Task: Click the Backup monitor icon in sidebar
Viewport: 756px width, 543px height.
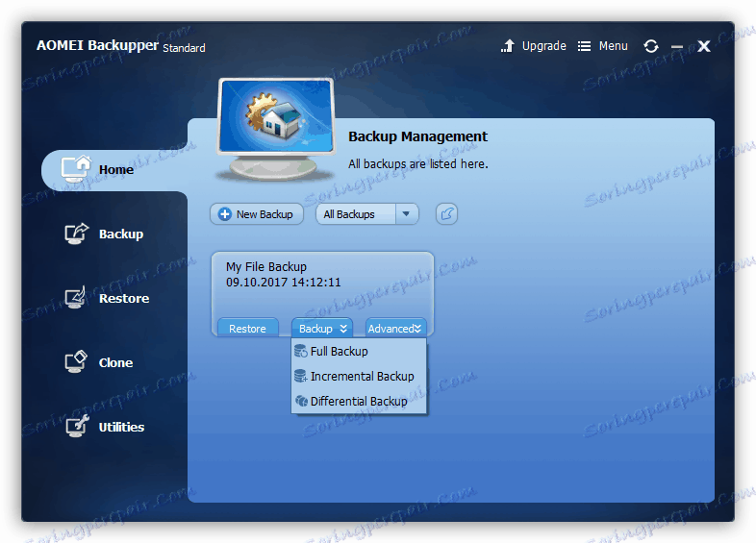Action: (x=77, y=234)
